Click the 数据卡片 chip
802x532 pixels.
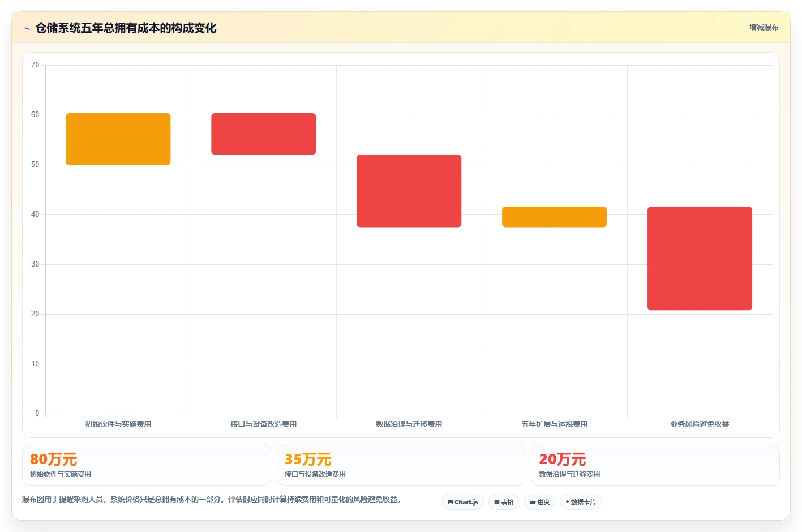[x=581, y=502]
